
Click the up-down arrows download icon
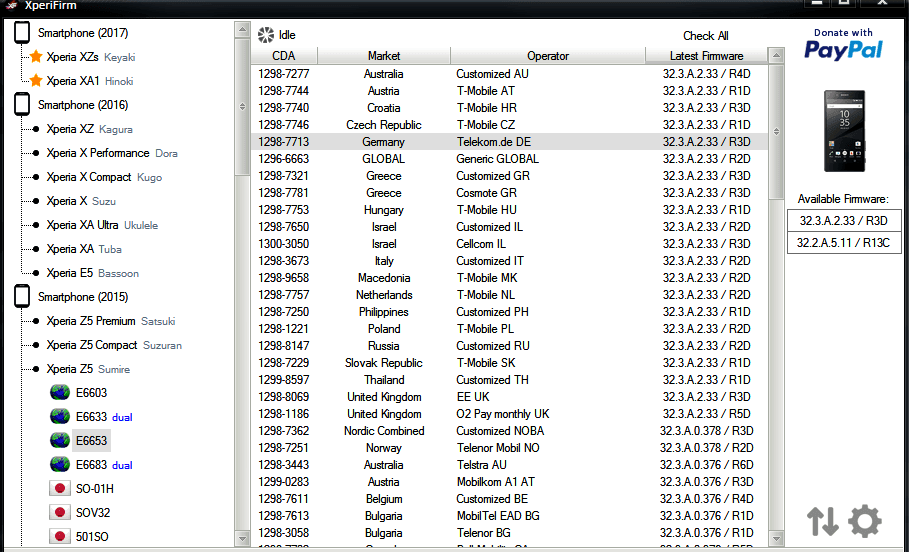(823, 521)
